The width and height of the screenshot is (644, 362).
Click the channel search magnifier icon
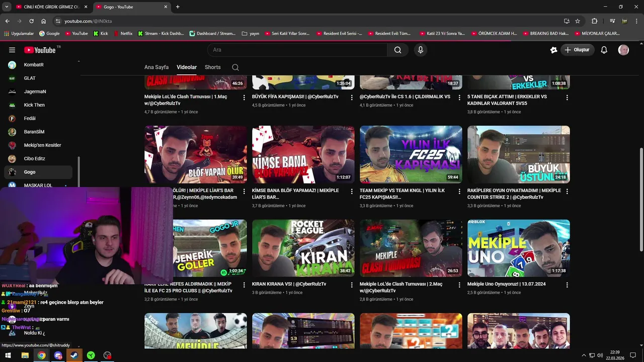[235, 67]
